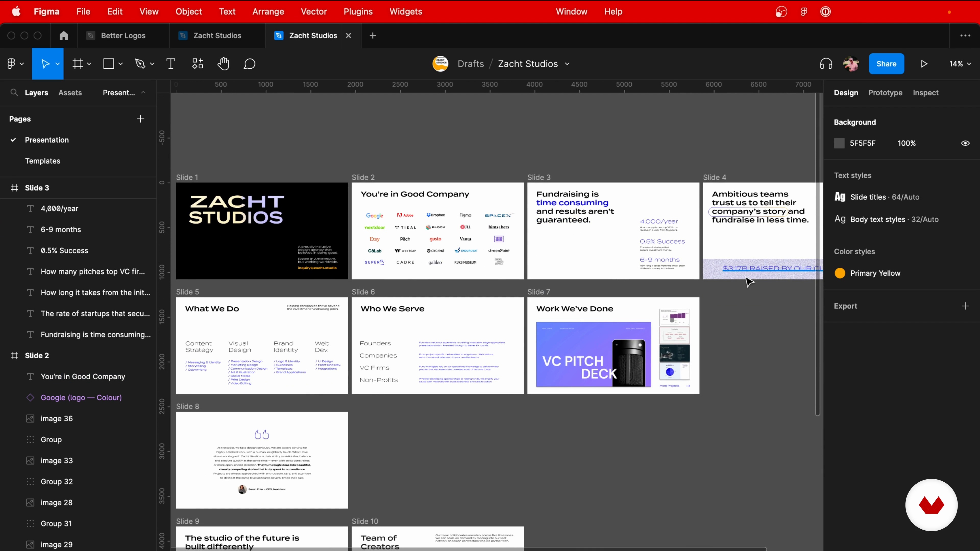Select the Frame tool

pos(78,64)
